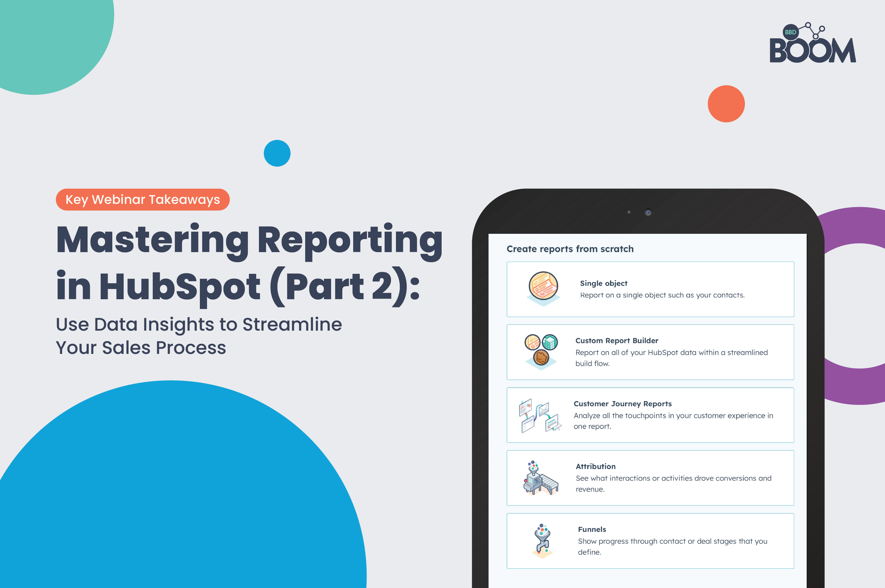Click the 'Funnels' title text
The image size is (885, 588).
coord(592,530)
